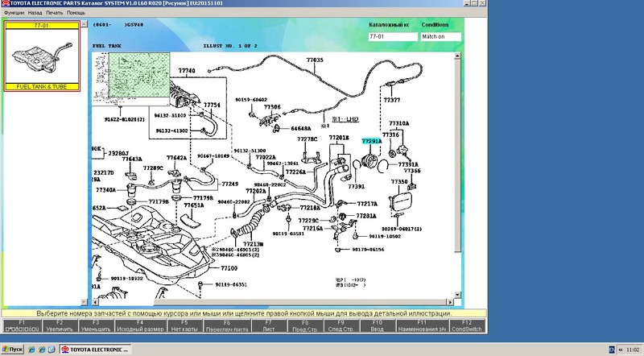644x356 pixels.
Task: Click the green diagram overview navigator box
Action: 138,75
